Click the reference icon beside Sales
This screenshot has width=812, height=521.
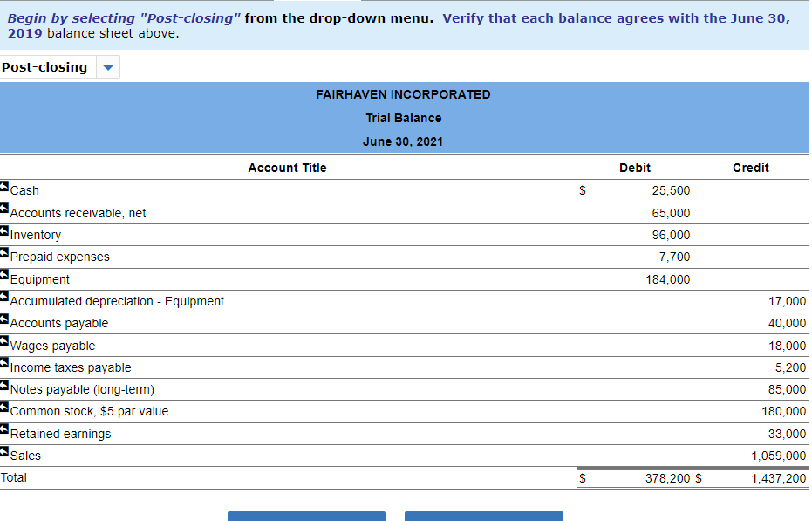tap(5, 451)
